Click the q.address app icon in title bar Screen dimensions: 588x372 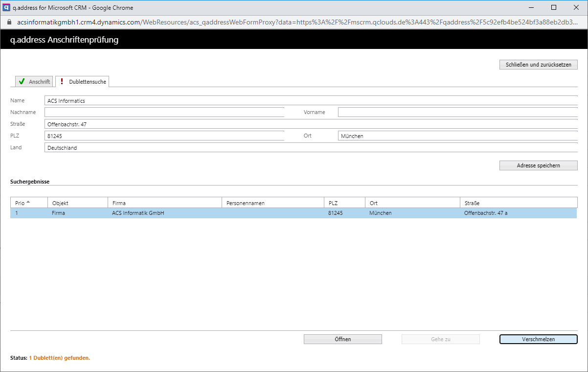point(7,7)
